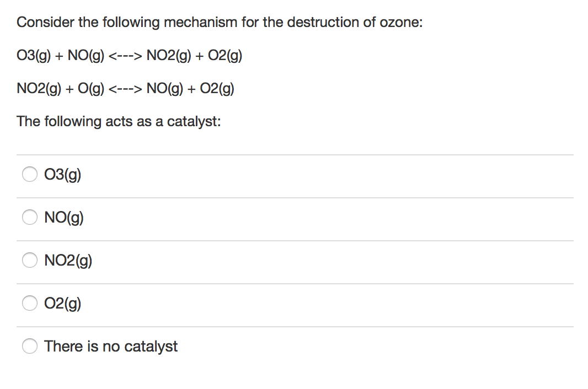
Task: Click the second mechanism reaction equation
Action: [x=125, y=88]
